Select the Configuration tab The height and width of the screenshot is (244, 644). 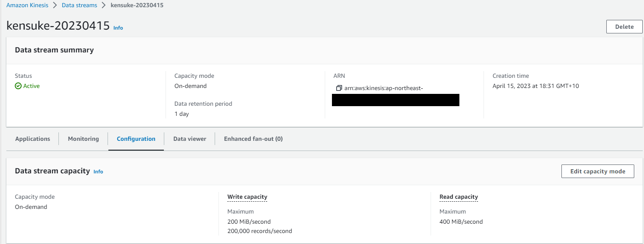pyautogui.click(x=136, y=139)
